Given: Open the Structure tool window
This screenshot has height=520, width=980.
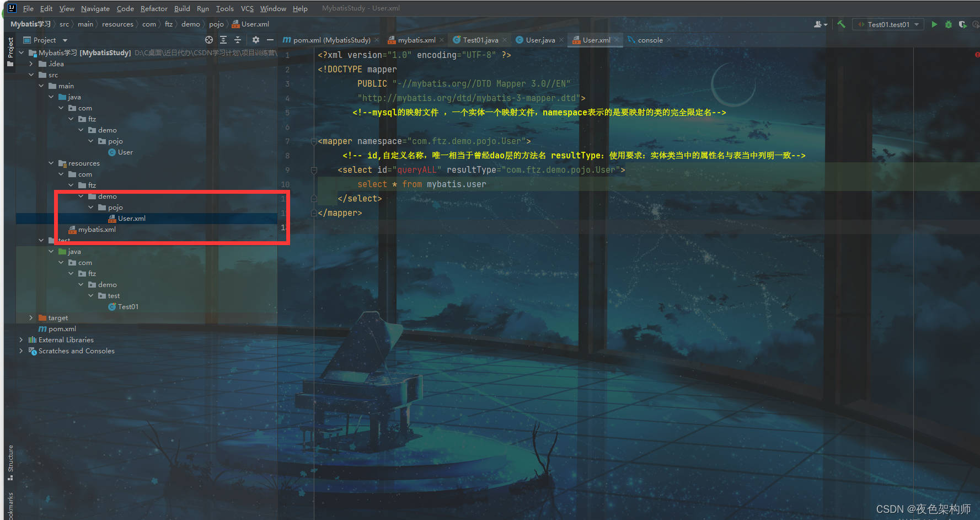Looking at the screenshot, I should (10, 462).
